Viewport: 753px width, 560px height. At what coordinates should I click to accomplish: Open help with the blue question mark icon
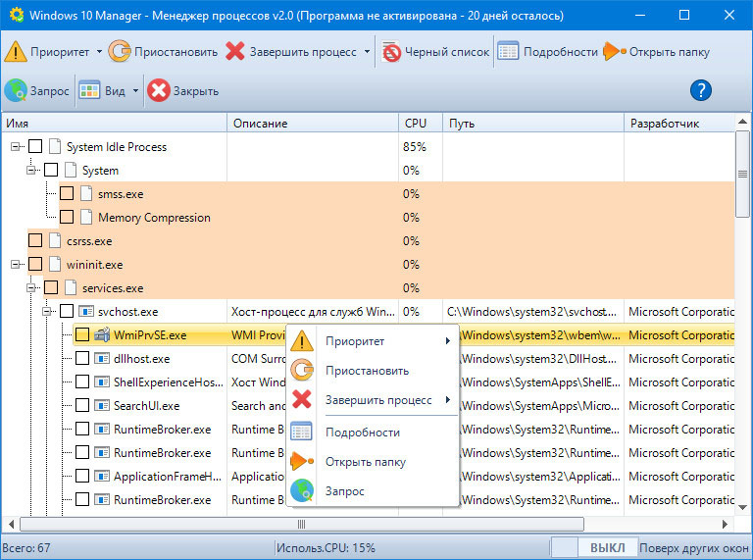(701, 90)
